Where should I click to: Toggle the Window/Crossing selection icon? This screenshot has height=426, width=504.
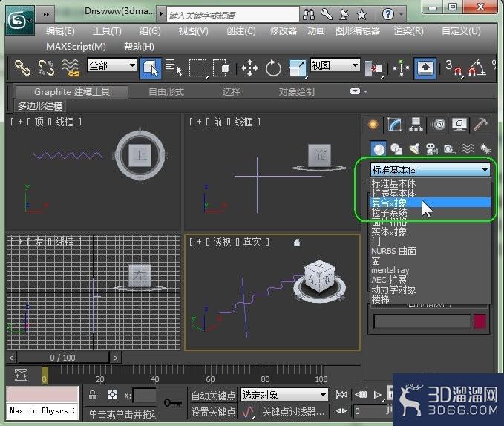pyautogui.click(x=221, y=68)
